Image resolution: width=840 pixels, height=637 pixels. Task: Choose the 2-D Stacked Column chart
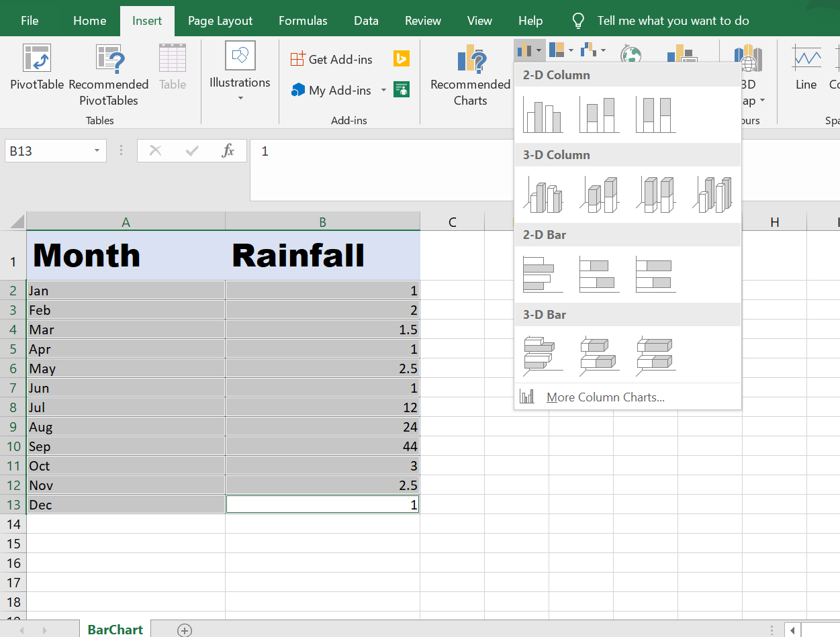tap(599, 115)
